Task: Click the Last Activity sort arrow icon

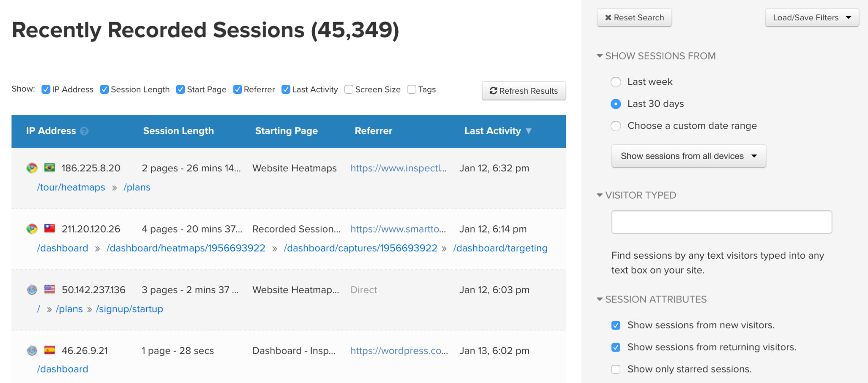Action: point(528,131)
